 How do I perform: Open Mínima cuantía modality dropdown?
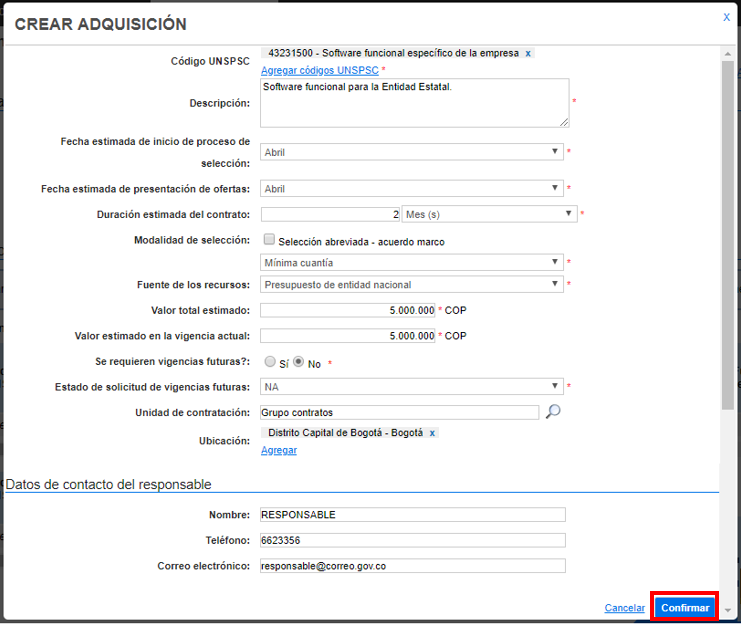click(x=412, y=262)
